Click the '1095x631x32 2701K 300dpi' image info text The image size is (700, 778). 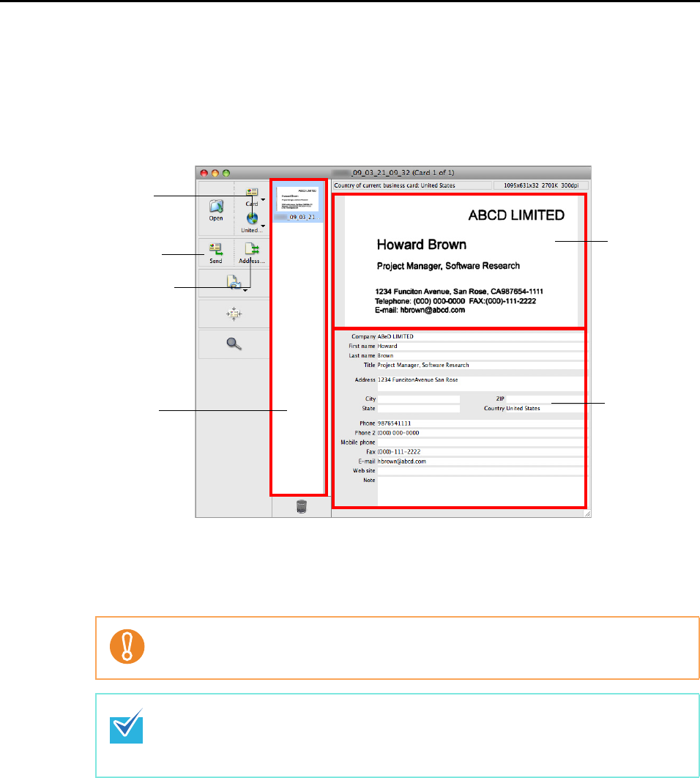tap(541, 185)
